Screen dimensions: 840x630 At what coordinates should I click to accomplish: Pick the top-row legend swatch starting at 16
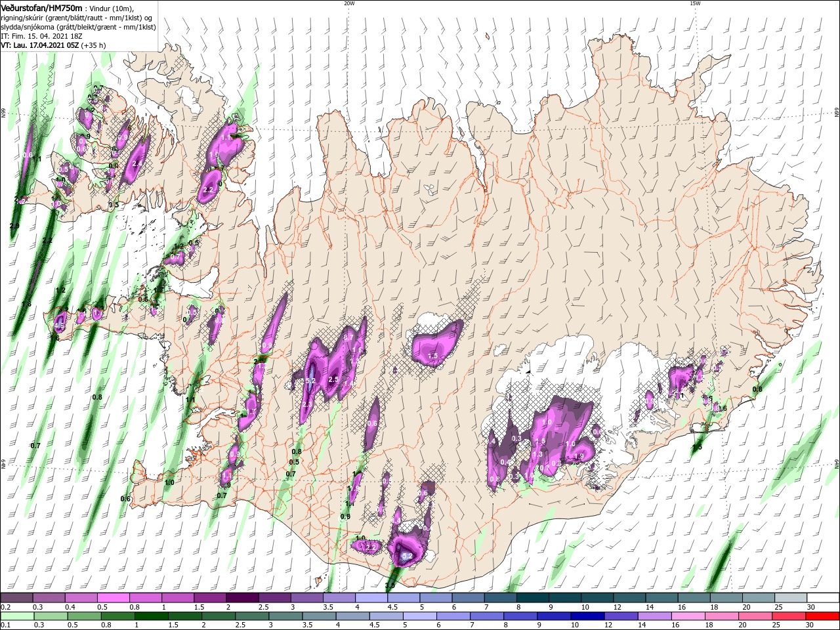[x=694, y=598]
